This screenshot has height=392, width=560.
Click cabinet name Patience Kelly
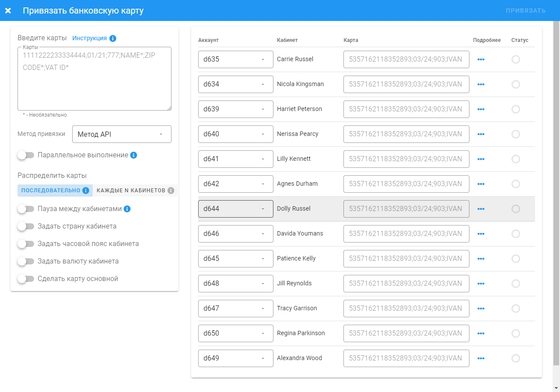[296, 259]
